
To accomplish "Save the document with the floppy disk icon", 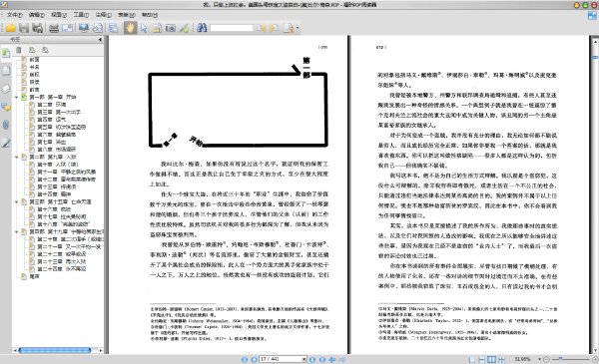I will [x=24, y=28].
